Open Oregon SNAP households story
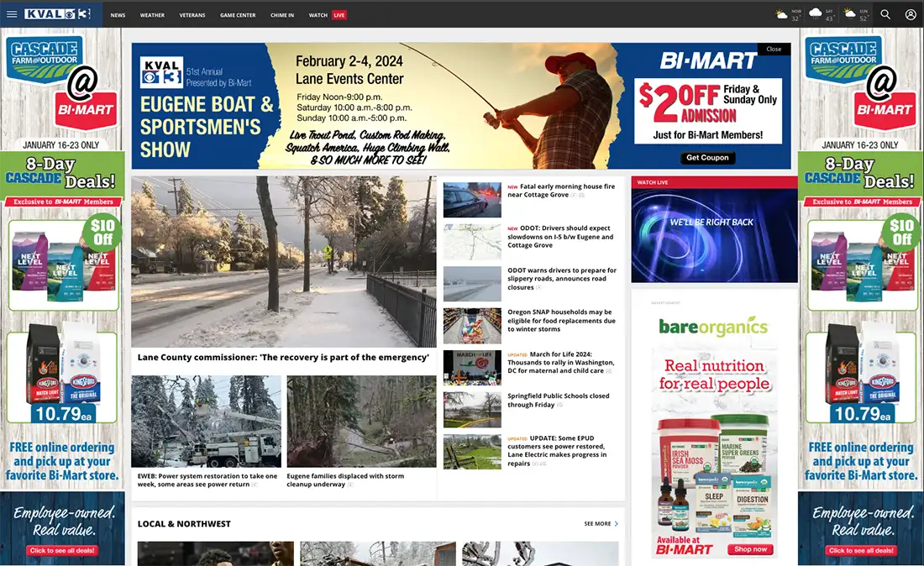Screen dimensions: 924x566 [561, 321]
